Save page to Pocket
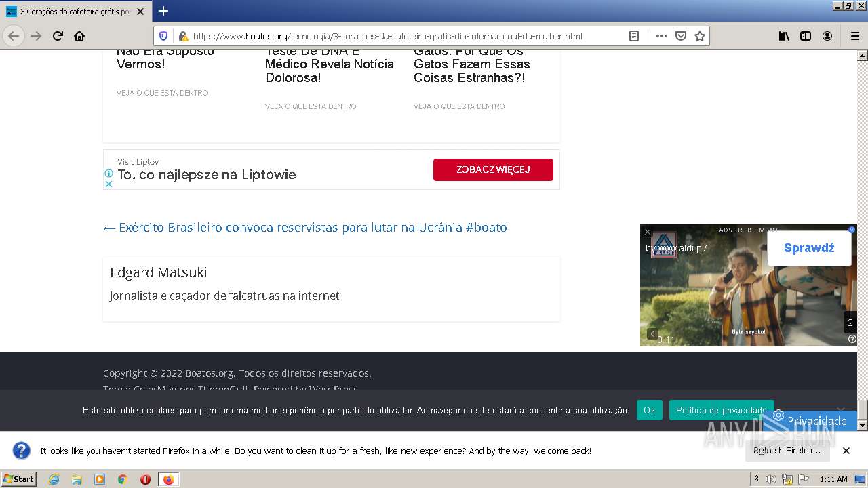Viewport: 868px width, 488px height. [x=681, y=36]
